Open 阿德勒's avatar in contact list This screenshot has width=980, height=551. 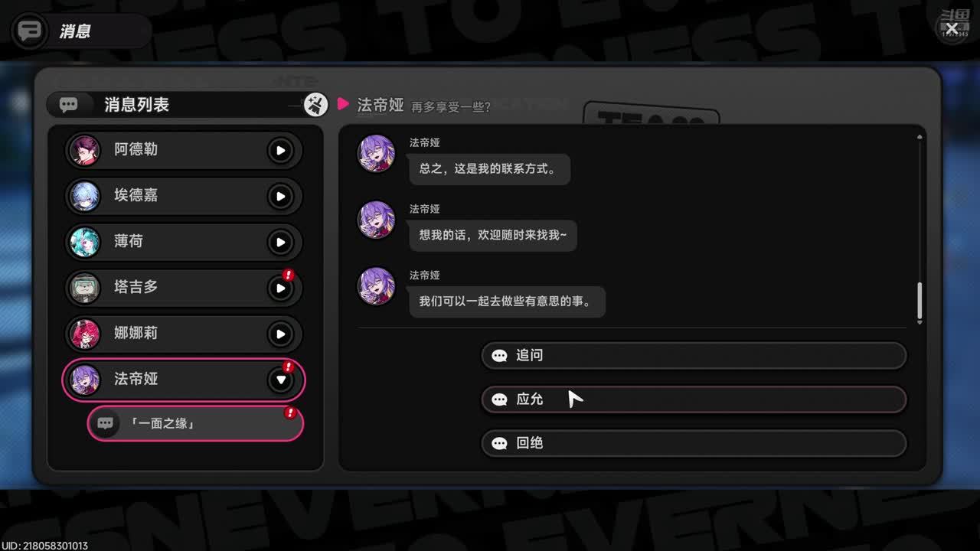(x=84, y=150)
